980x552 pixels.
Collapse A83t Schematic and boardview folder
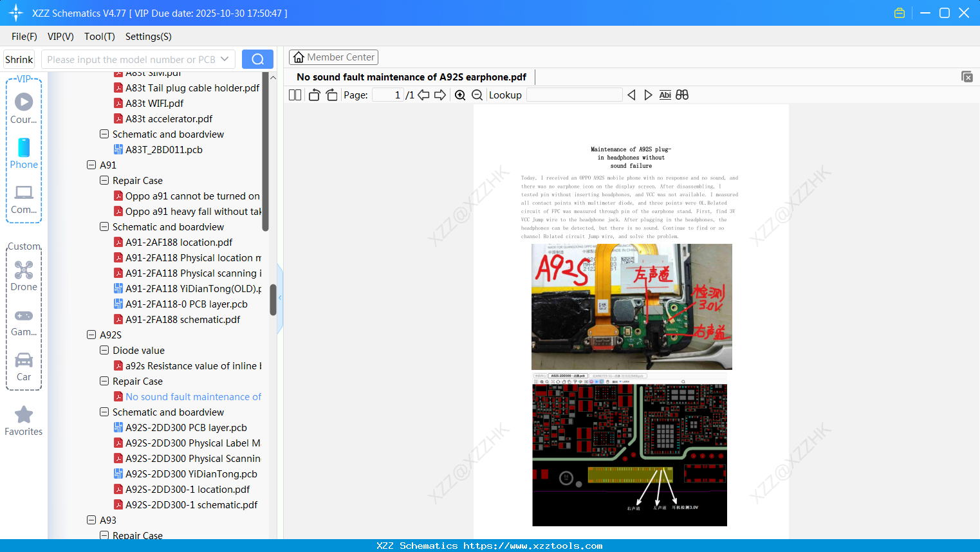pos(104,134)
